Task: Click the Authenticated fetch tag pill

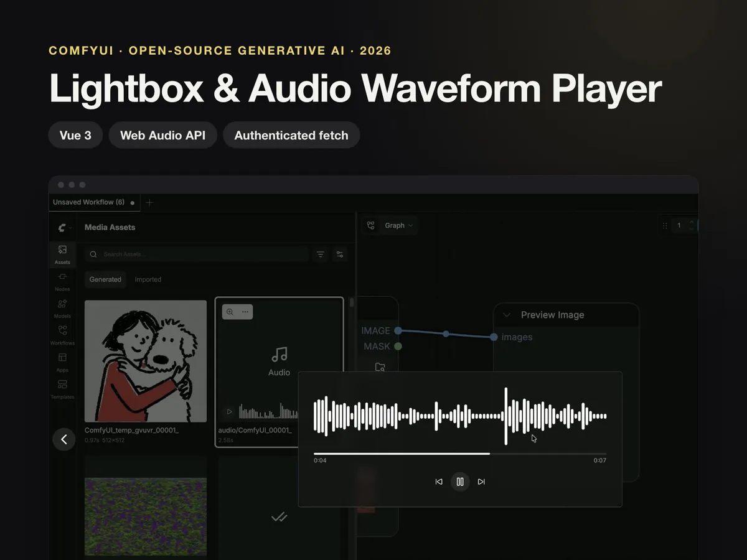Action: click(x=291, y=135)
